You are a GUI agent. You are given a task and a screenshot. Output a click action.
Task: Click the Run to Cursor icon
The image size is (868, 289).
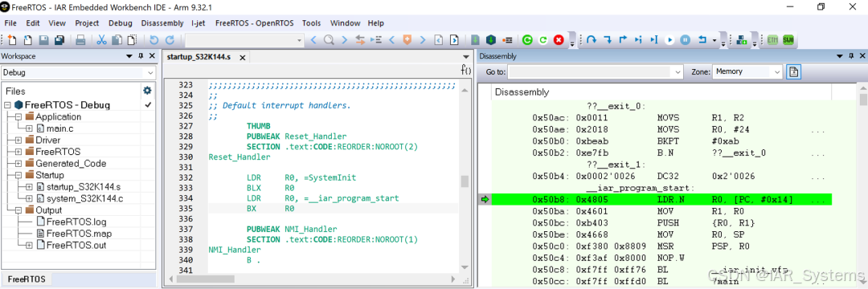(653, 40)
